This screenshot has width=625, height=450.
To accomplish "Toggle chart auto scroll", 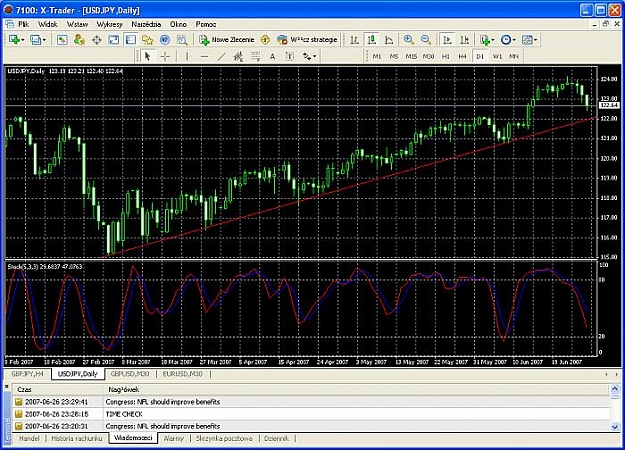I will coord(447,40).
